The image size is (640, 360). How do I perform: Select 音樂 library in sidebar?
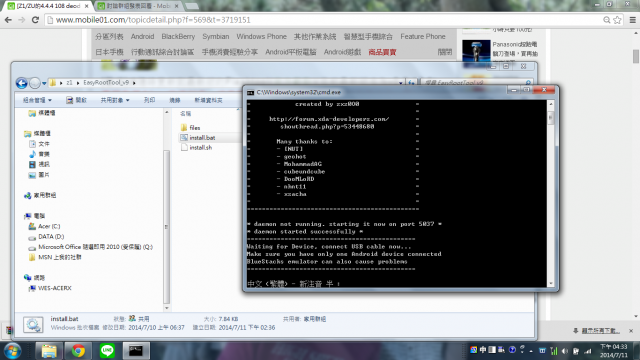click(x=44, y=154)
